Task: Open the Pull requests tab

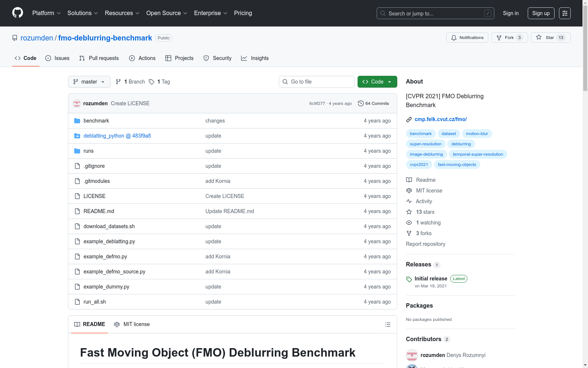Action: point(99,58)
